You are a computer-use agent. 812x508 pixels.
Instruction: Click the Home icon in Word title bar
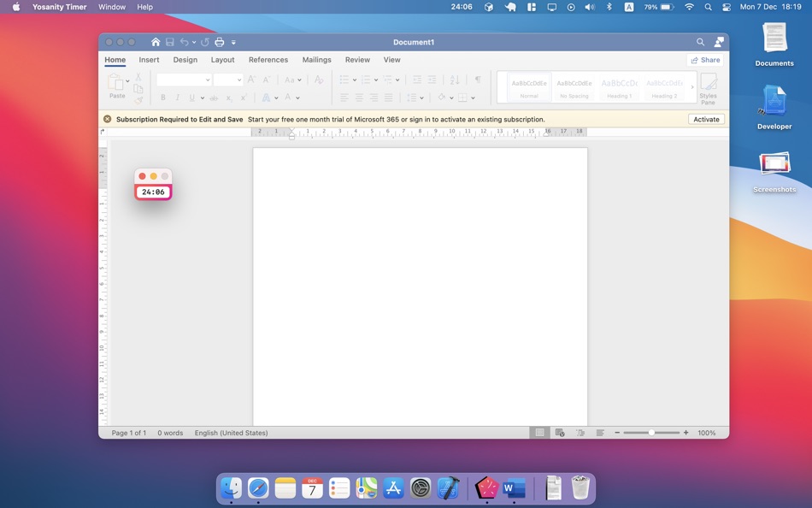(x=156, y=42)
